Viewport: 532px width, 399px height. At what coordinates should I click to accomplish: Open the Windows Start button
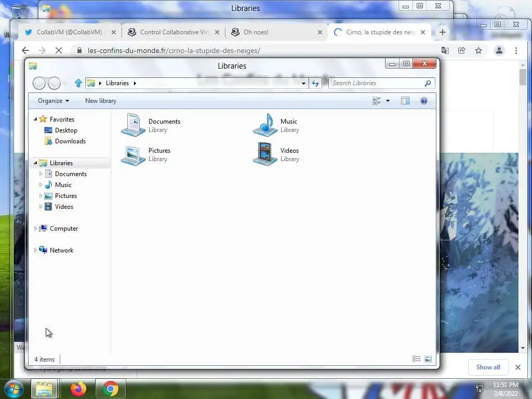[x=14, y=389]
